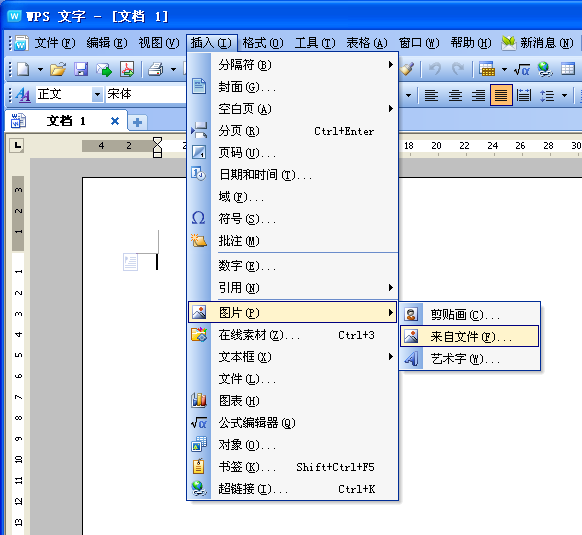Select 数字(E)... menu item
The height and width of the screenshot is (535, 582).
(x=293, y=265)
